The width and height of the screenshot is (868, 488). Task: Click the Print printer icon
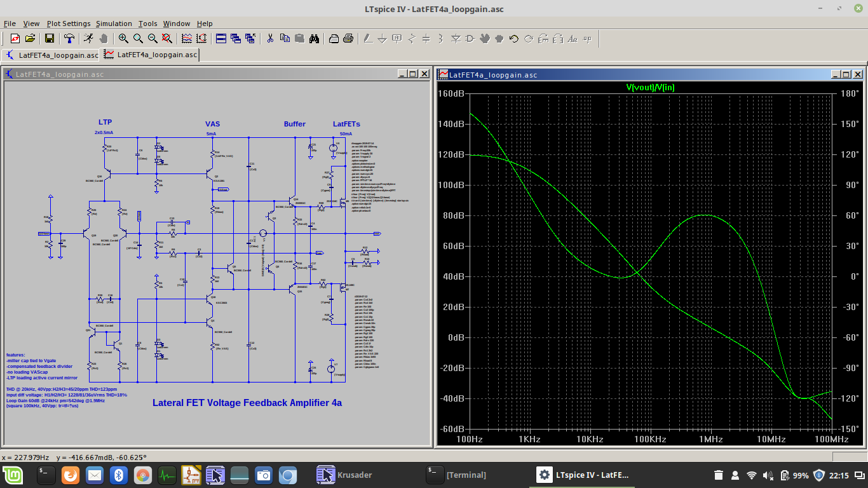(x=348, y=39)
